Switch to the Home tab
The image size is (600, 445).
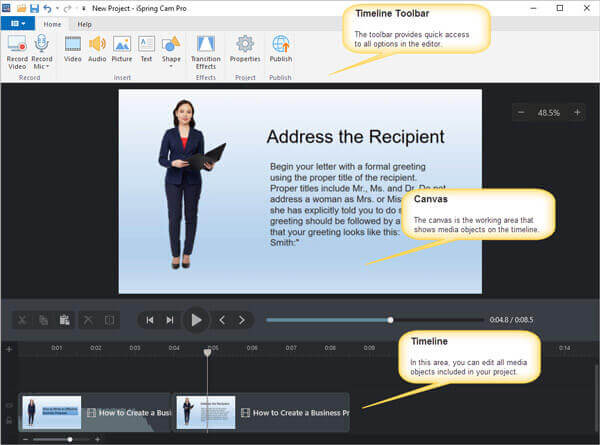(x=52, y=24)
